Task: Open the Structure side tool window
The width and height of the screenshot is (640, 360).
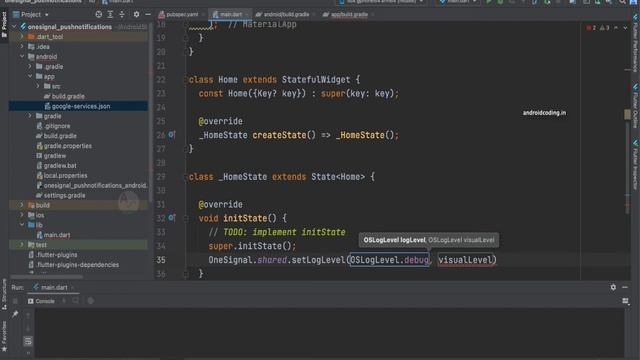Action: coord(4,295)
